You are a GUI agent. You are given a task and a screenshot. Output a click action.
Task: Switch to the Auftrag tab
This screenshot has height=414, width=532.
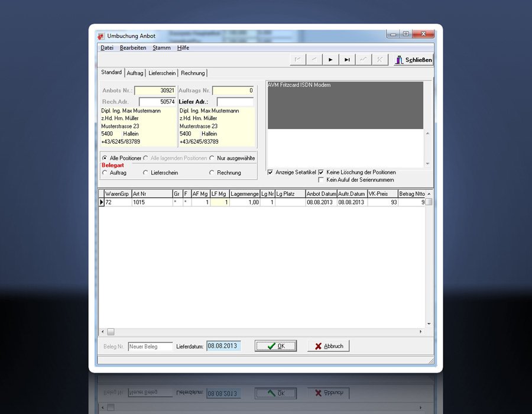[x=135, y=73]
